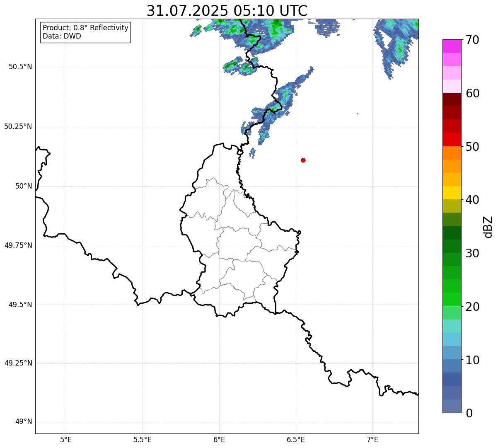Screen dimensions: 498x448
Task: Click the bright green swatch just above 20 dBZ
Action: click(452, 300)
